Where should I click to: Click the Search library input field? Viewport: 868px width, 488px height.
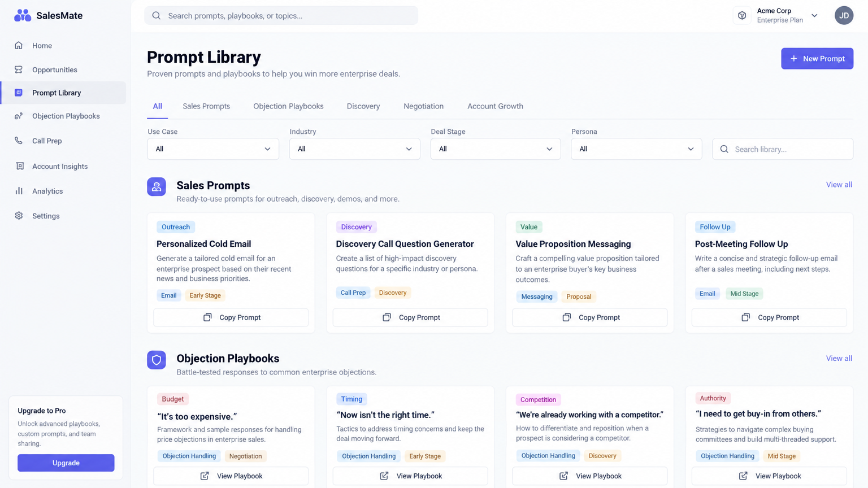coord(783,149)
